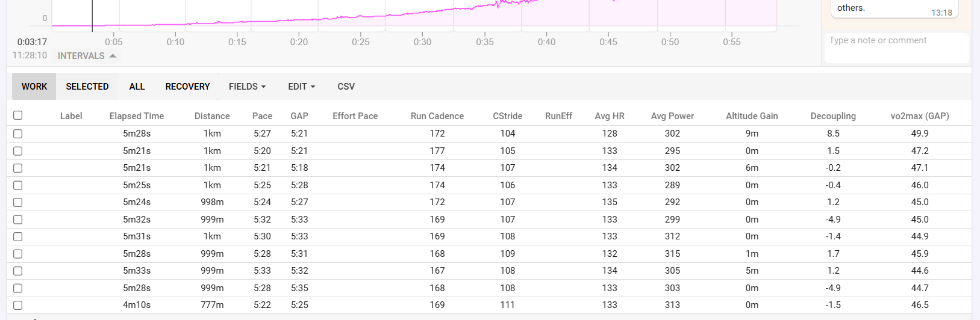Check the first interval row (5m28s, 9m gain)

18,134
